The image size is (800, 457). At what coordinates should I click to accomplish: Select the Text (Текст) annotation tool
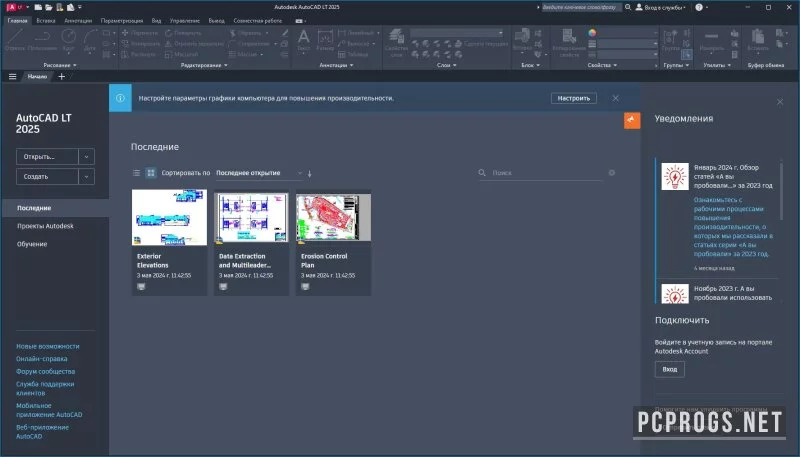click(304, 40)
